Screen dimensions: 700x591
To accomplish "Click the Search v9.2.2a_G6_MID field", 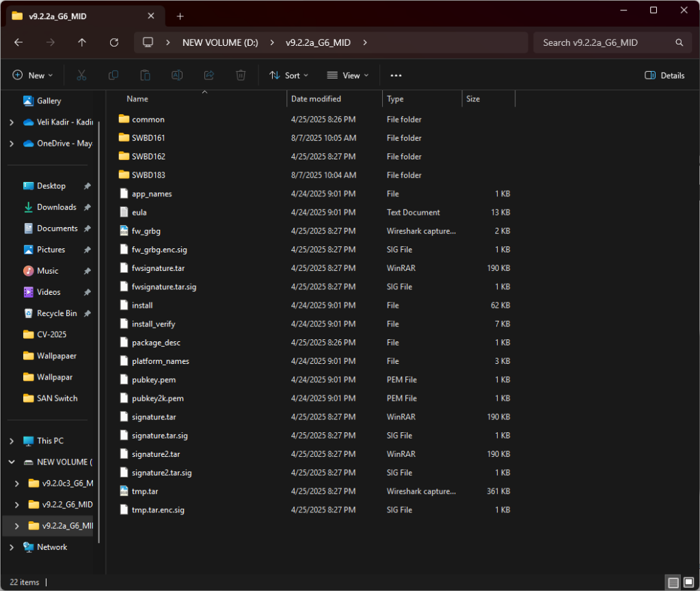I will pos(605,42).
